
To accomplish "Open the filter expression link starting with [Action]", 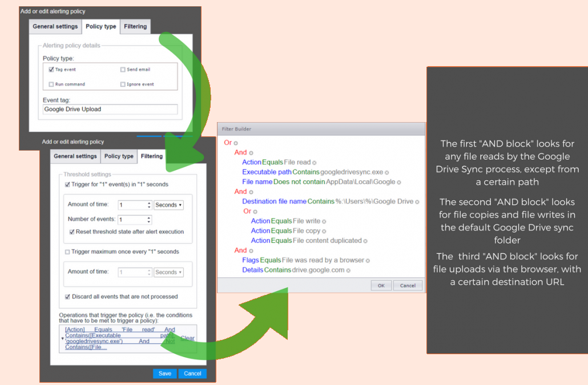I will tap(120, 339).
